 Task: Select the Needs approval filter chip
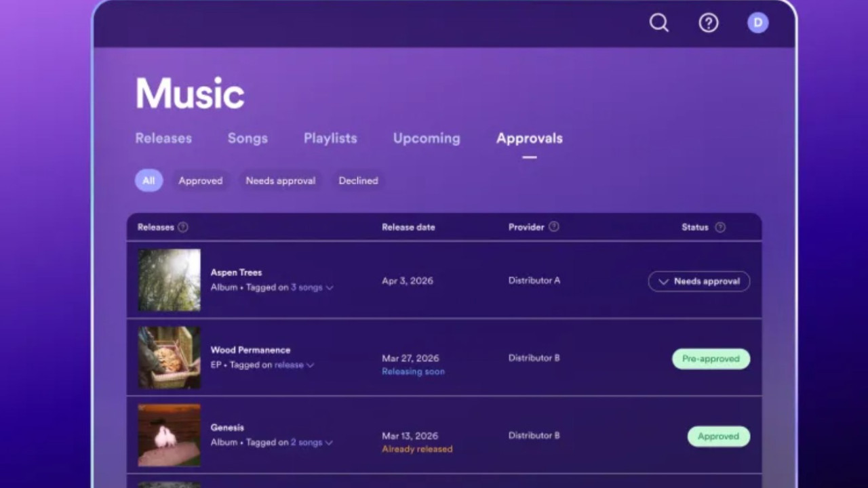[x=280, y=180]
